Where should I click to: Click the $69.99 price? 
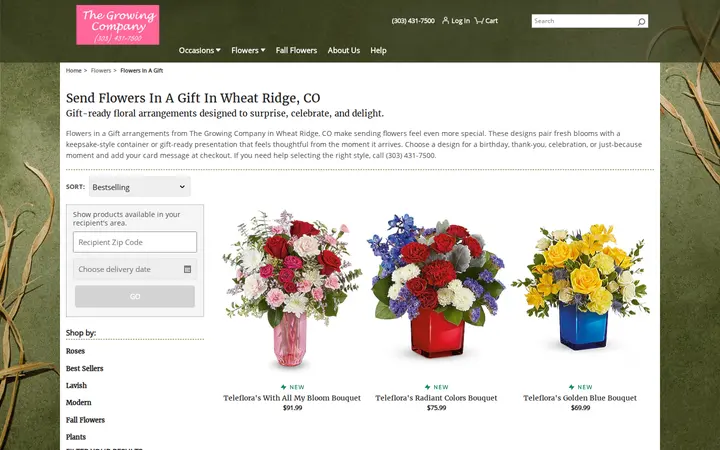pos(580,408)
